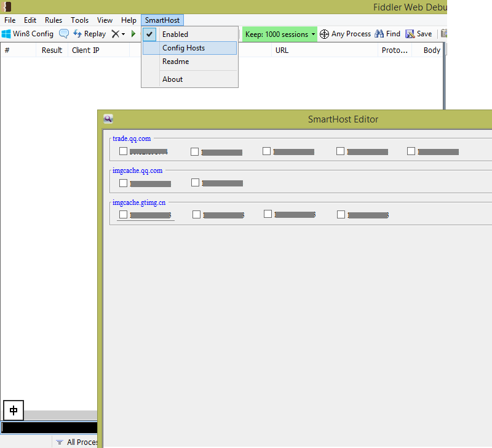Click the Save button label
The width and height of the screenshot is (492, 448).
pyautogui.click(x=424, y=34)
